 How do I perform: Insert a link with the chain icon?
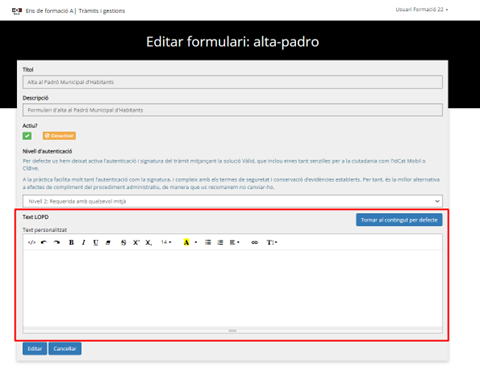coord(255,242)
